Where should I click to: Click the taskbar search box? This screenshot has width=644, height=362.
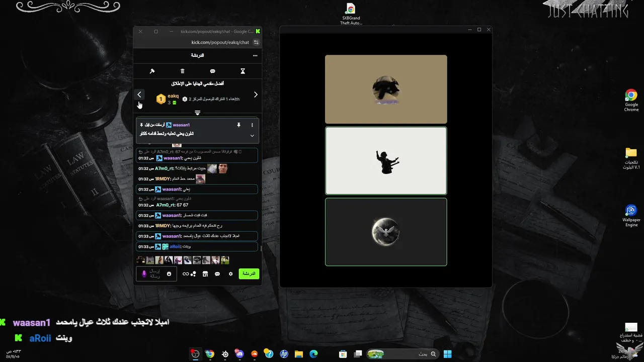click(x=403, y=354)
